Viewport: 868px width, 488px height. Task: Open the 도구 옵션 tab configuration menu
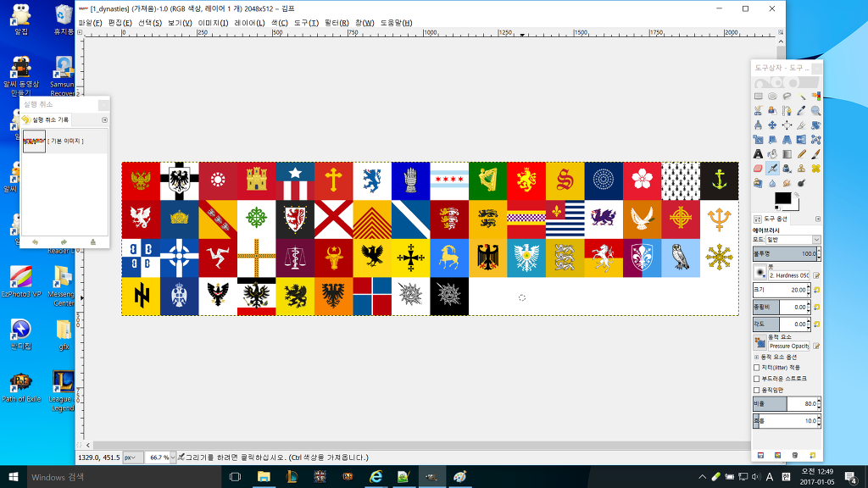click(x=818, y=219)
